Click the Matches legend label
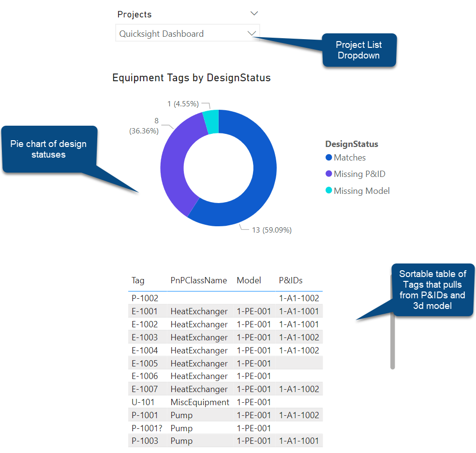Image resolution: width=476 pixels, height=453 pixels. pos(350,158)
